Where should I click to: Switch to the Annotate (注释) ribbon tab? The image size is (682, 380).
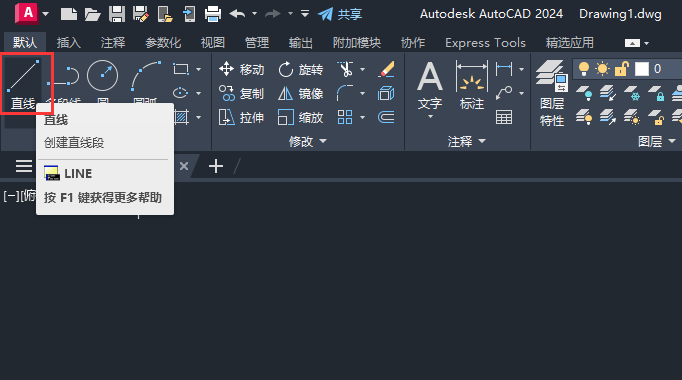[113, 43]
